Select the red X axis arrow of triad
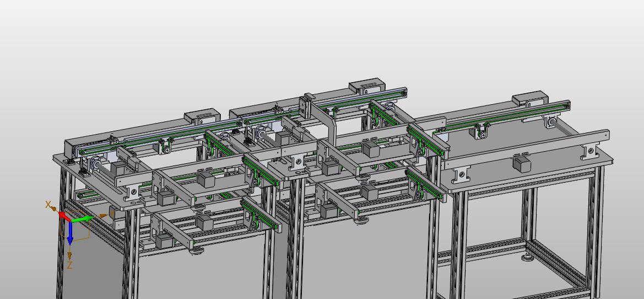Viewport: 644px width, 299px height. (x=64, y=216)
